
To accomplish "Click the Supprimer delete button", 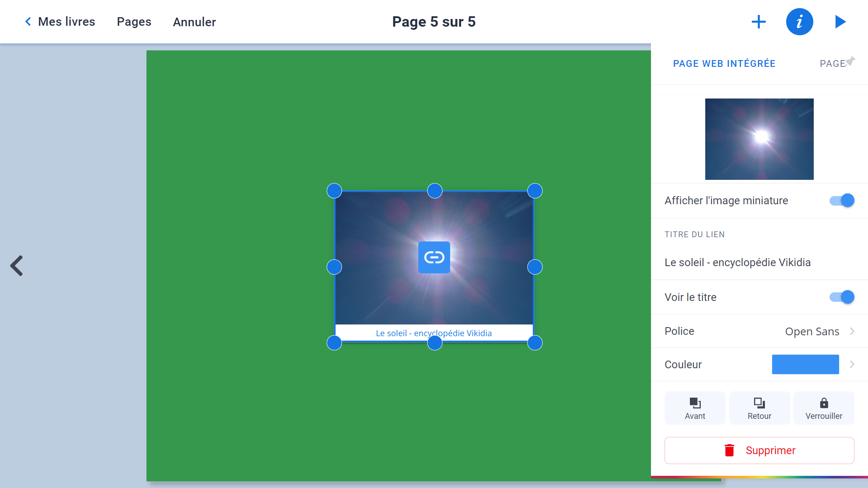I will 759,450.
